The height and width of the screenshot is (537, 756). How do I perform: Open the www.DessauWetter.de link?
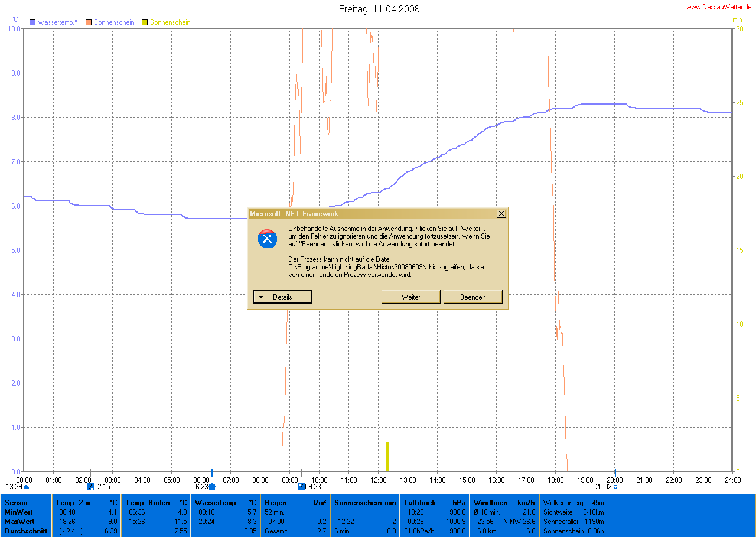tap(718, 7)
